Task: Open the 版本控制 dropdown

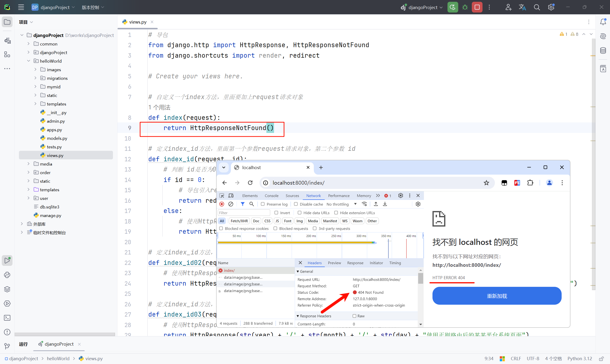Action: click(x=93, y=7)
